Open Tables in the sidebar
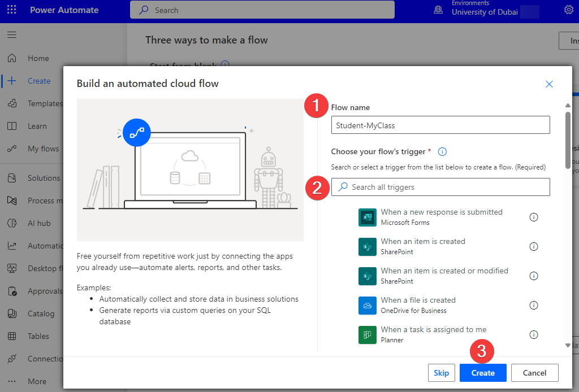The width and height of the screenshot is (579, 392). [x=38, y=336]
